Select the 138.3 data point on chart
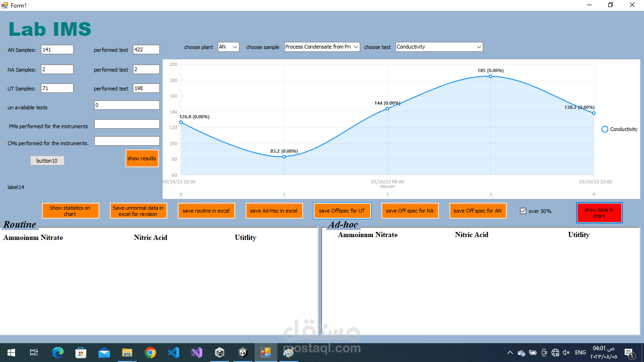The width and height of the screenshot is (644, 362). tap(594, 113)
